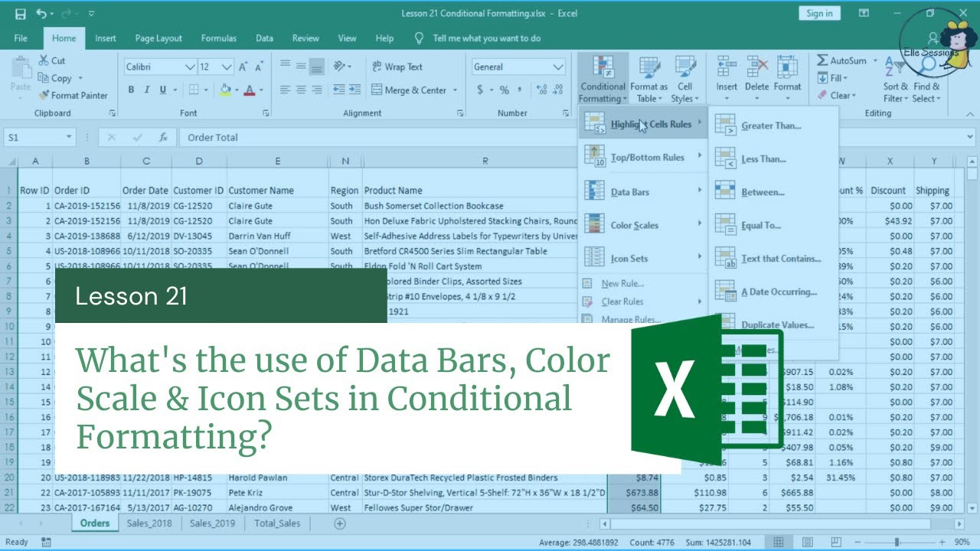980x551 pixels.
Task: Activate the Format Painter tool
Action: [73, 96]
